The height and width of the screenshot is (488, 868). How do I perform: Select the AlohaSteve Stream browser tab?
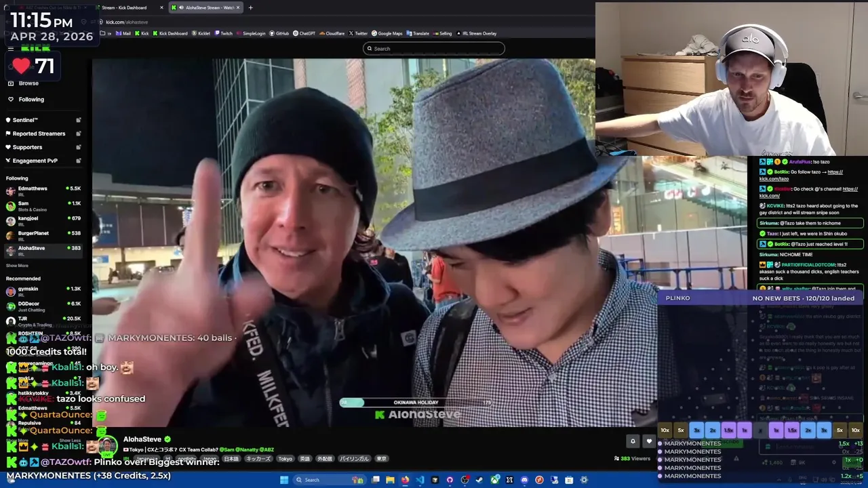coord(207,7)
